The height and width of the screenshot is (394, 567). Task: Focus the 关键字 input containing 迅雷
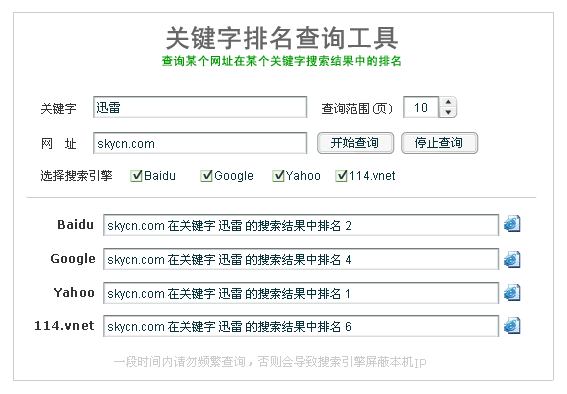pyautogui.click(x=200, y=107)
